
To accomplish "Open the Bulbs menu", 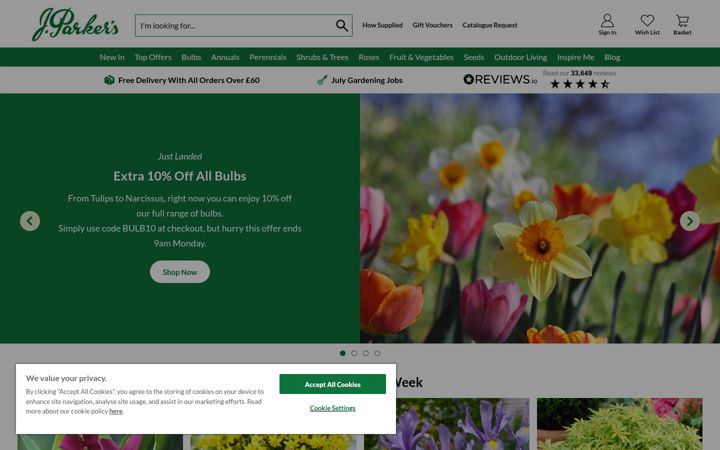I will click(x=191, y=57).
